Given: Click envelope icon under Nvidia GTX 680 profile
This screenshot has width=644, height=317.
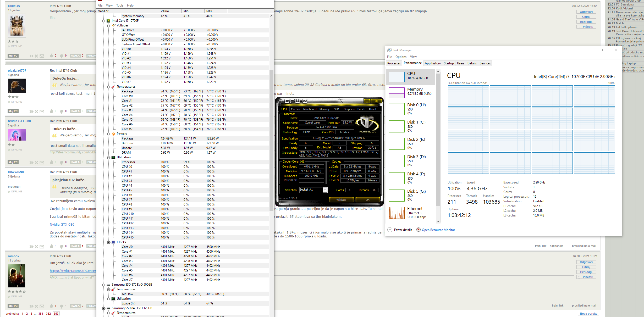Looking at the screenshot, I should pyautogui.click(x=42, y=163).
